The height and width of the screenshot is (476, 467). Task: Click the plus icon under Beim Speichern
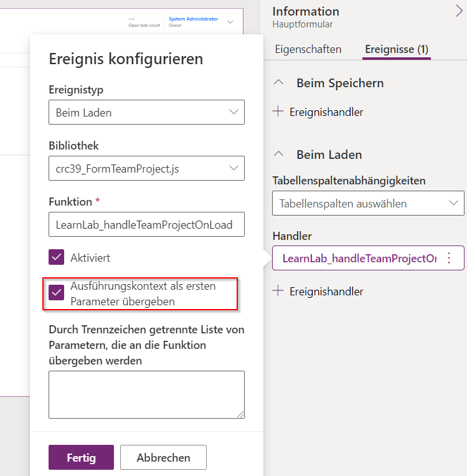[278, 112]
